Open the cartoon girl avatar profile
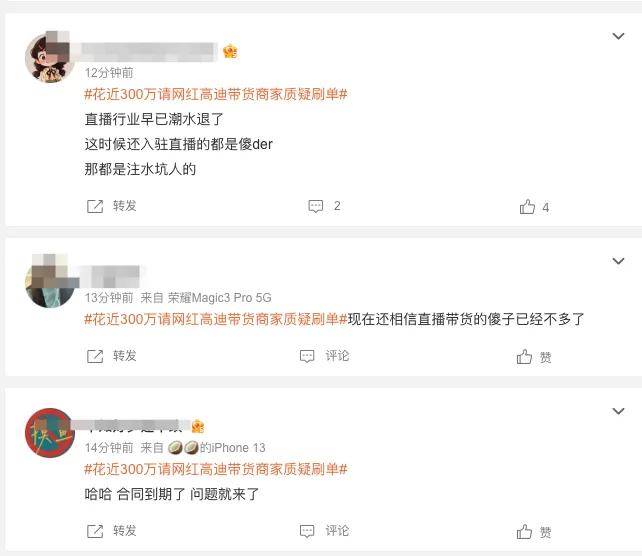 50,57
